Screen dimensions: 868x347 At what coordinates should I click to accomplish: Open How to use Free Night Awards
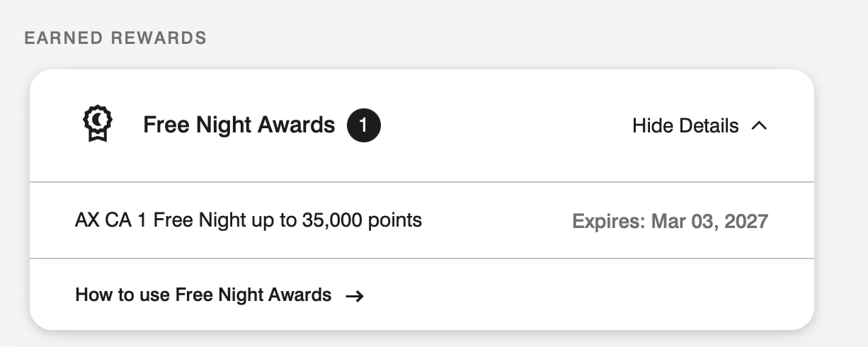[x=203, y=295]
